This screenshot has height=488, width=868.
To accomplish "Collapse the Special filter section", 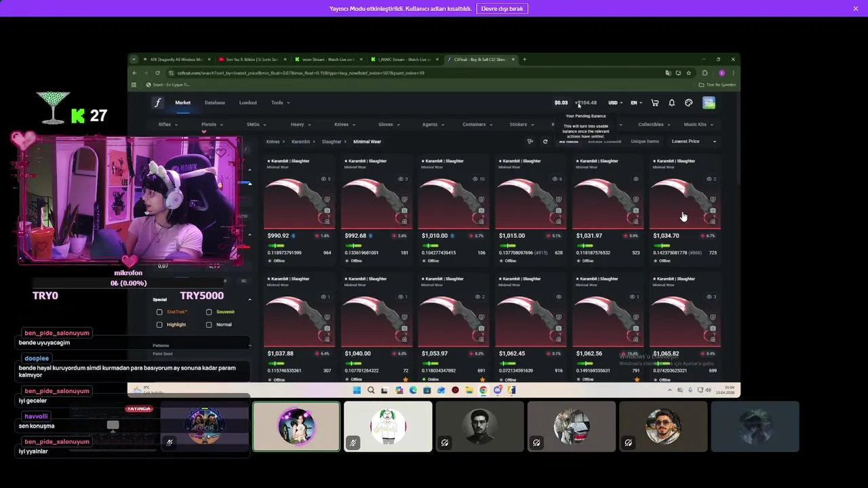I will [250, 299].
